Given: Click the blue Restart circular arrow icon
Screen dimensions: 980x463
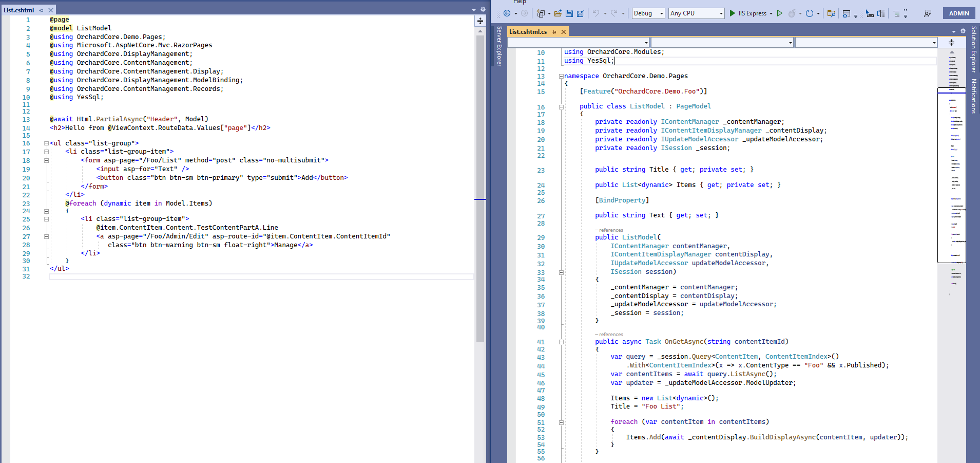Looking at the screenshot, I should [x=810, y=13].
